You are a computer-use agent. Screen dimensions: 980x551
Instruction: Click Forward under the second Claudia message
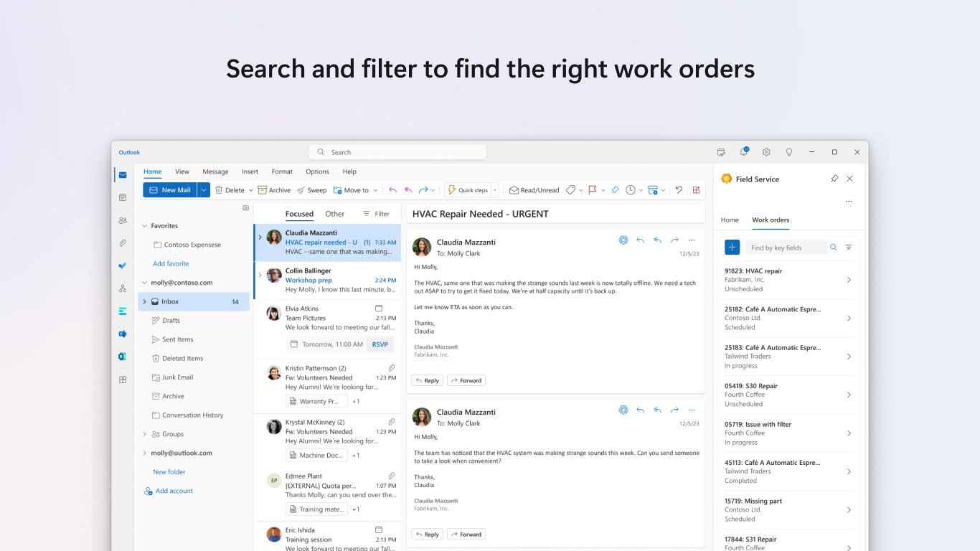(466, 534)
